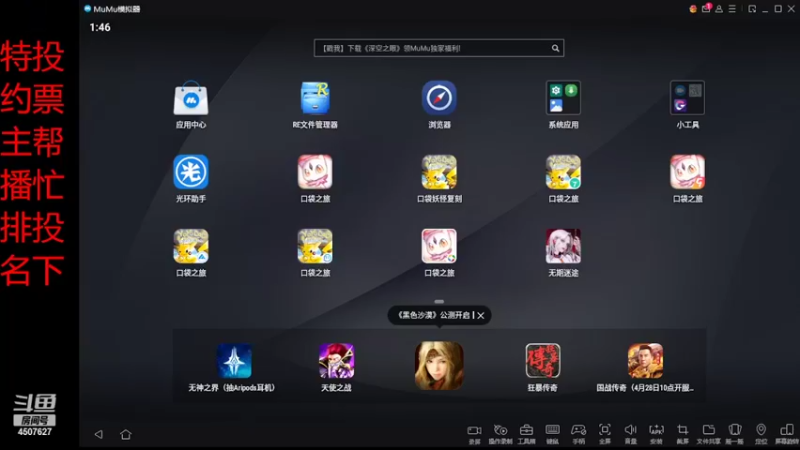800x450 pixels.
Task: Open 文件共享 shared folder
Action: click(x=709, y=434)
